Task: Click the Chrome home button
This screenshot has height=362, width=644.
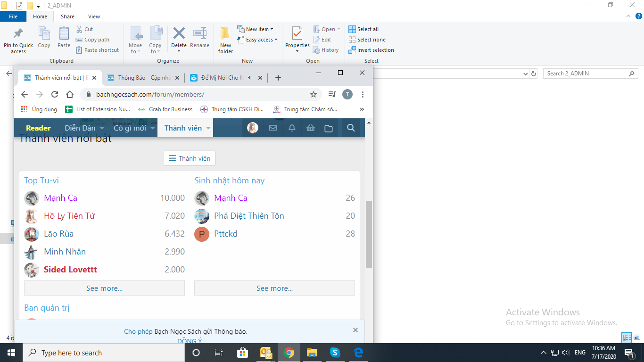Action: 69,94
